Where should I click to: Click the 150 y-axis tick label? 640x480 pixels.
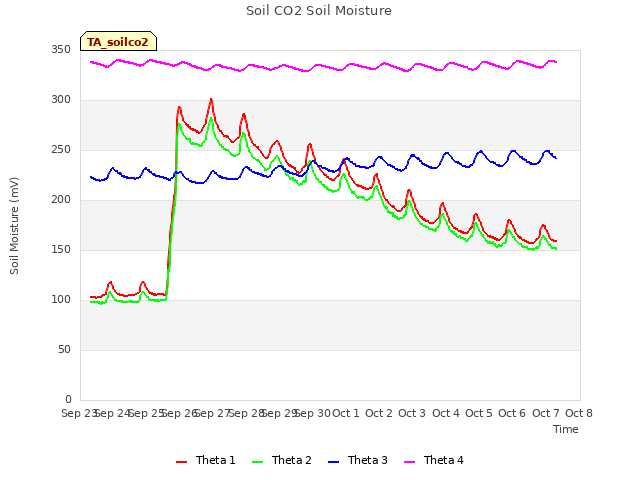pos(61,250)
